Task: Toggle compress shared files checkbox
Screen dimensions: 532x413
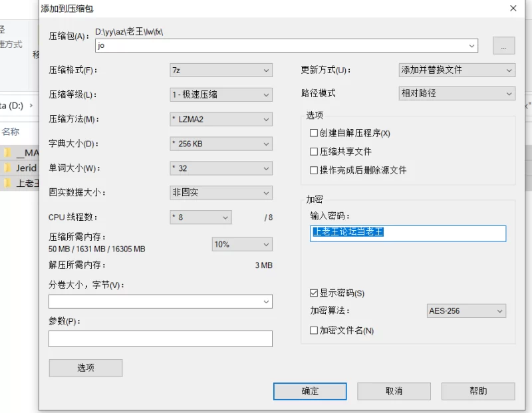Action: pos(314,152)
